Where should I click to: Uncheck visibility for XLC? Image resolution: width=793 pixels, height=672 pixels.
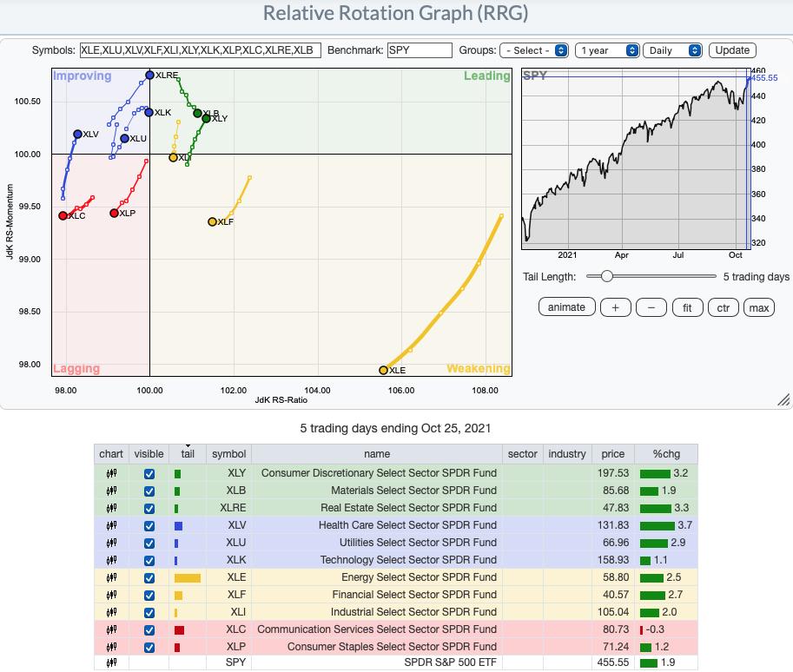coord(149,630)
